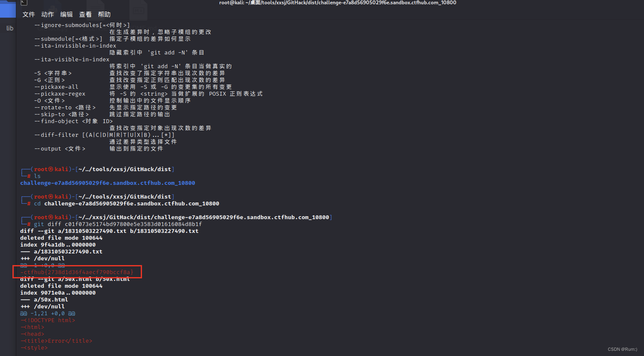644x356 pixels.
Task: Open the 编辑 menu
Action: pos(67,15)
